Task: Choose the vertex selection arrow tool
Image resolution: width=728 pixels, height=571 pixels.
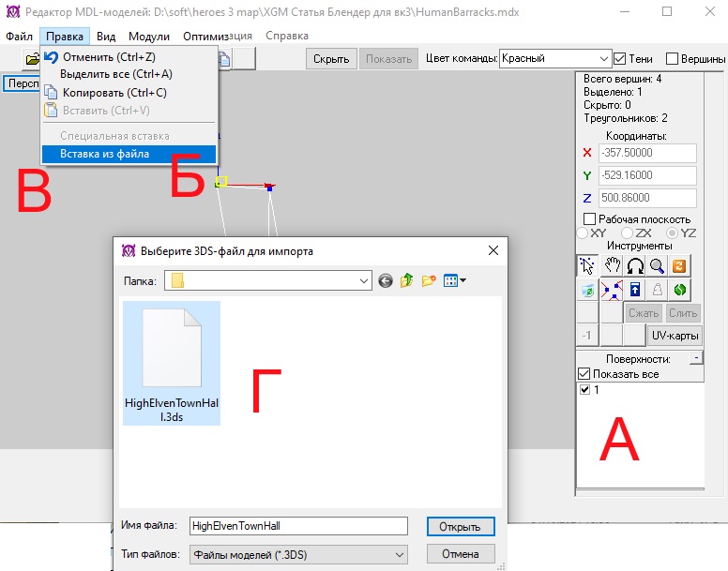Action: (587, 265)
